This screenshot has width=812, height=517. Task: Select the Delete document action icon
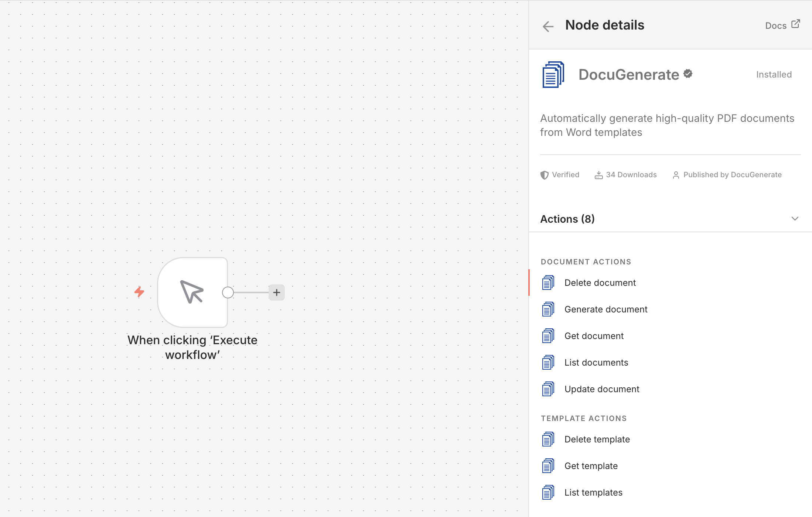click(548, 282)
